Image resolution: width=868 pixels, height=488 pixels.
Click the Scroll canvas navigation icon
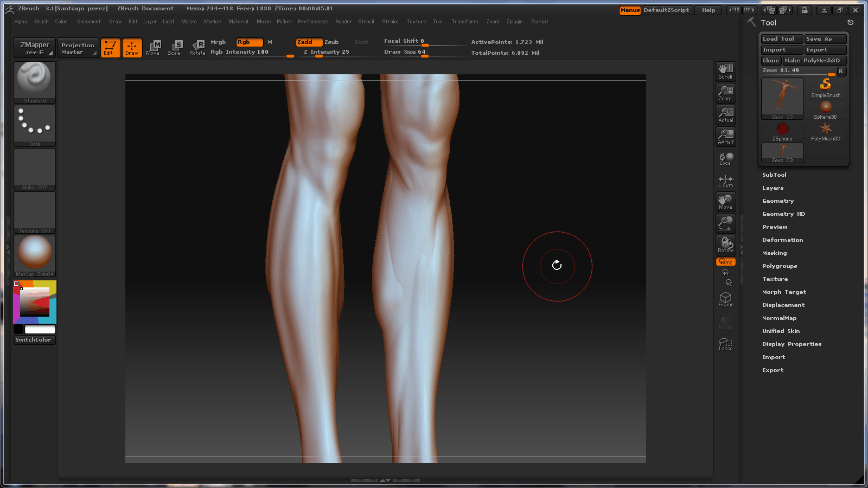click(725, 72)
